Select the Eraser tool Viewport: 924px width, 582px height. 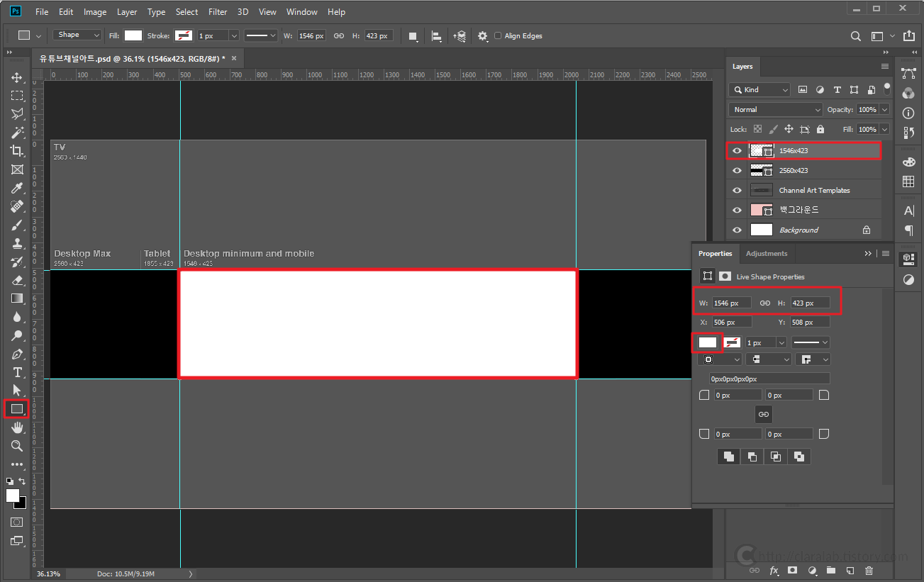click(17, 280)
